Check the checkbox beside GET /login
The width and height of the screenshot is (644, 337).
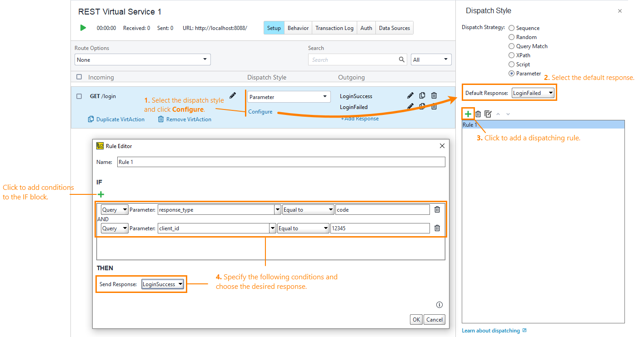point(79,96)
